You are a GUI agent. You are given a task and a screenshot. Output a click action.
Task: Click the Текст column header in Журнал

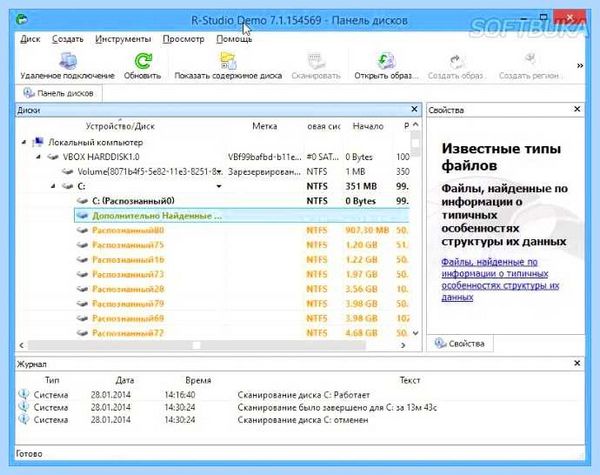410,380
